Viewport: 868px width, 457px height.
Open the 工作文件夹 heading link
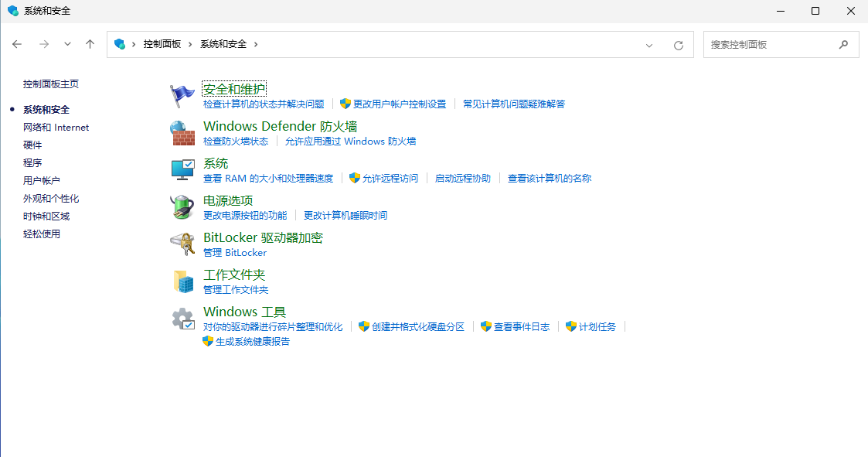pyautogui.click(x=234, y=275)
